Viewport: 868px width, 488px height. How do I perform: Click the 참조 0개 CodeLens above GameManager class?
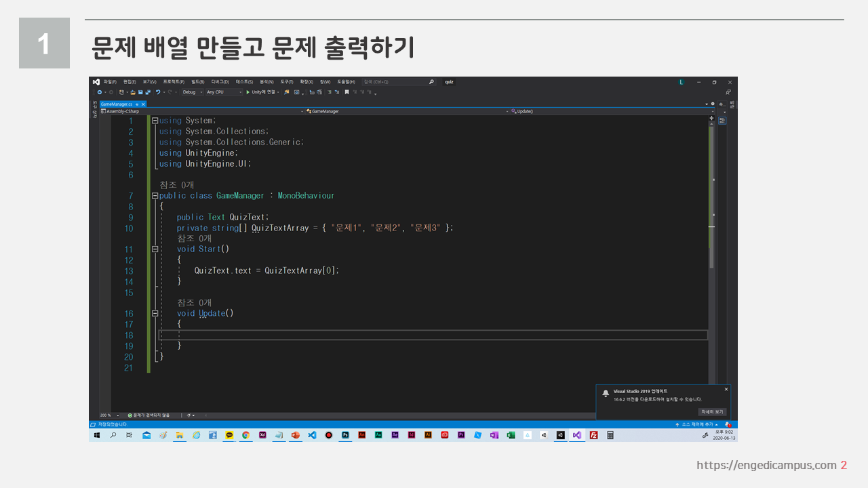pyautogui.click(x=176, y=185)
